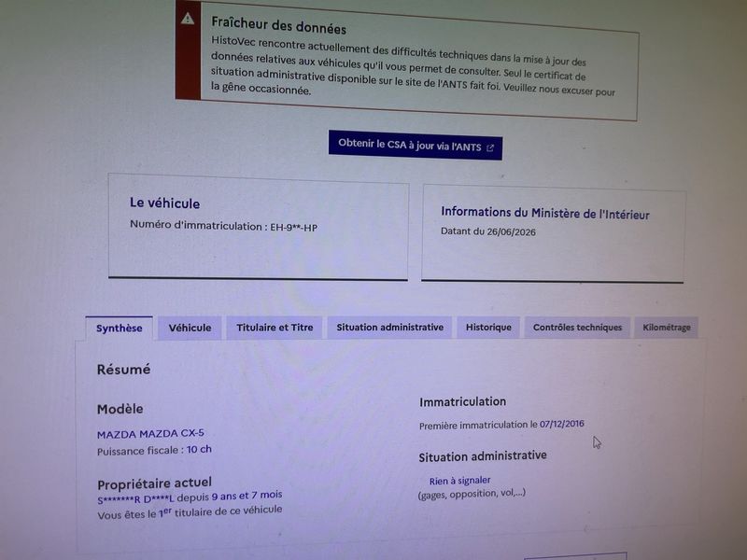Click registration number EH-9**-HP text
The width and height of the screenshot is (747, 560).
293,227
